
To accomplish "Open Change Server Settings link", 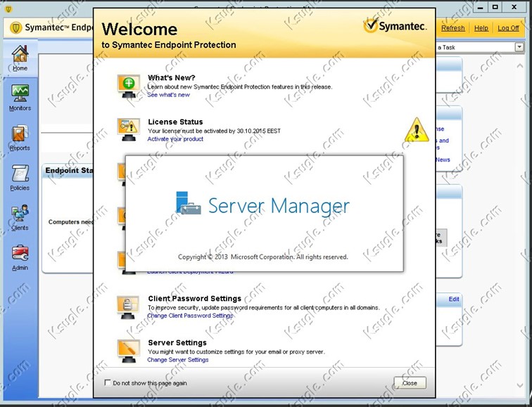I will [x=178, y=360].
